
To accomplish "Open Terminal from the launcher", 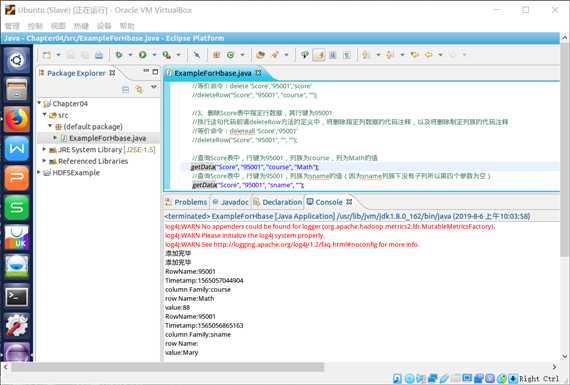I will [17, 296].
